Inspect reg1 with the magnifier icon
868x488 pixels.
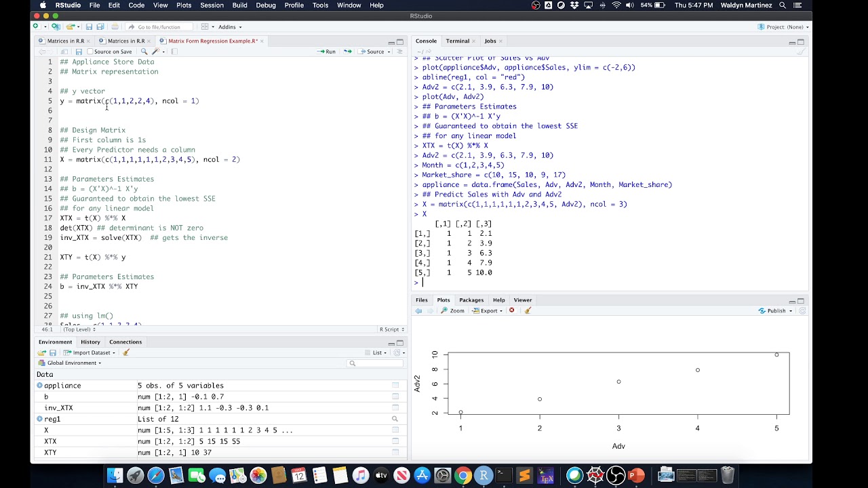(x=395, y=419)
